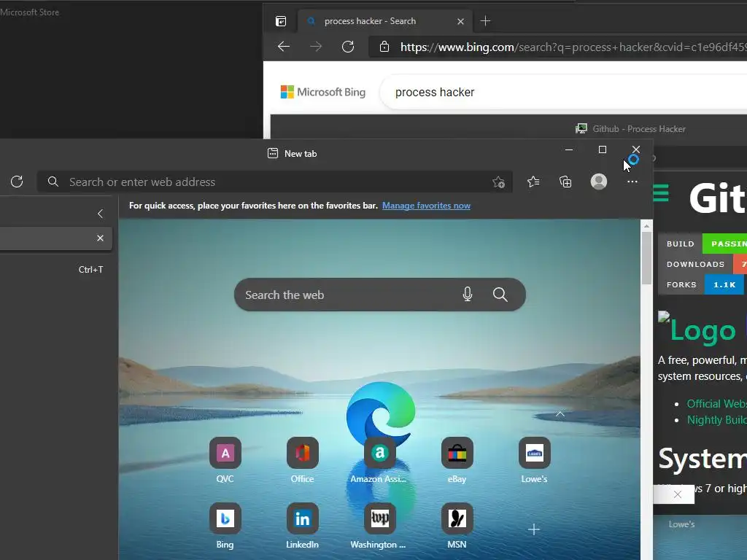Open the Lowe's quick link tile
The height and width of the screenshot is (560, 747).
[x=534, y=453]
